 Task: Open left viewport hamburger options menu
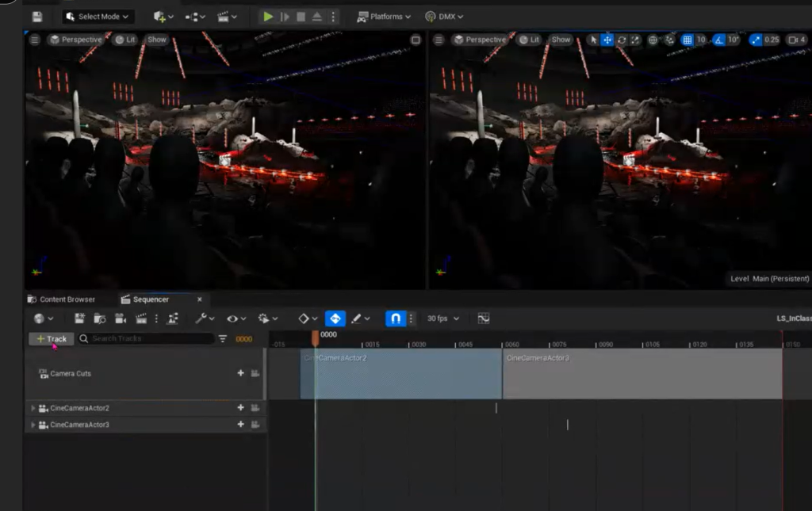click(x=35, y=40)
